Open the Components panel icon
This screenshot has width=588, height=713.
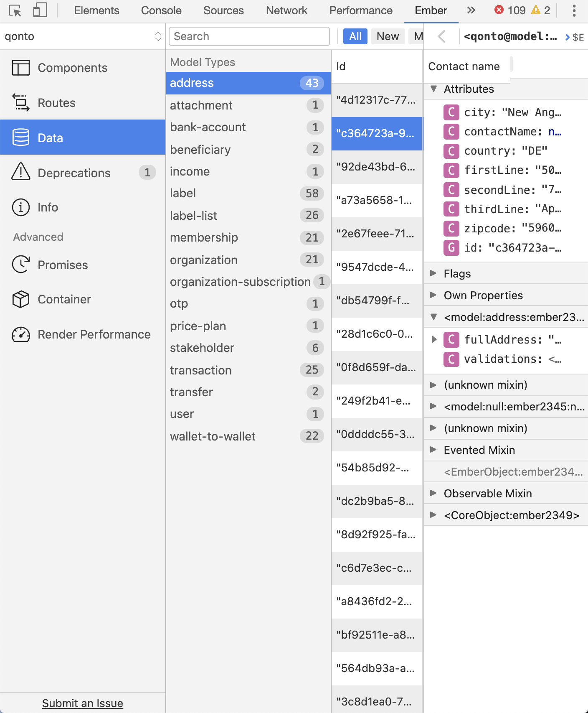point(21,68)
